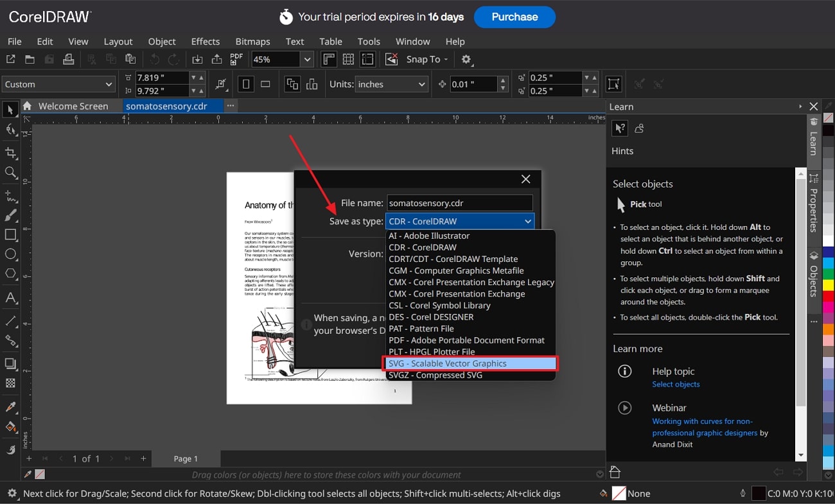Open the Working with curves webinar link
The height and width of the screenshot is (504, 835).
705,427
